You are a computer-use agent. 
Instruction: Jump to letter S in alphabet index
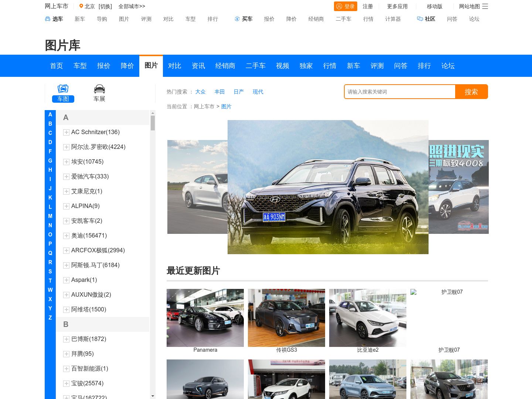[50, 272]
